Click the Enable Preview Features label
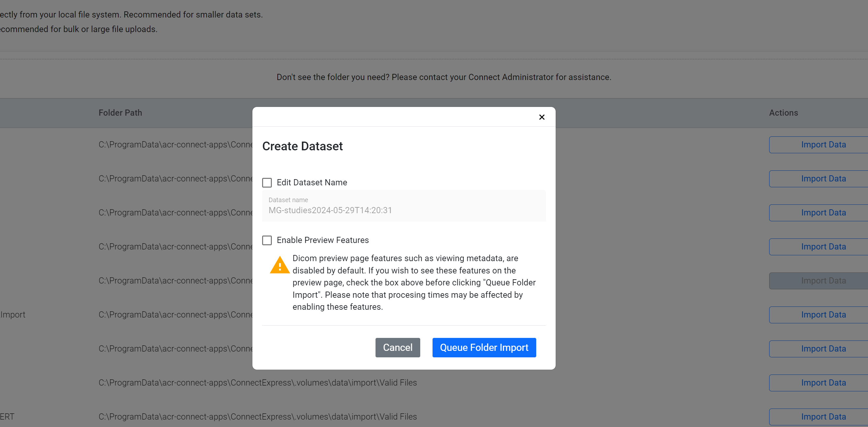868x427 pixels. click(322, 240)
